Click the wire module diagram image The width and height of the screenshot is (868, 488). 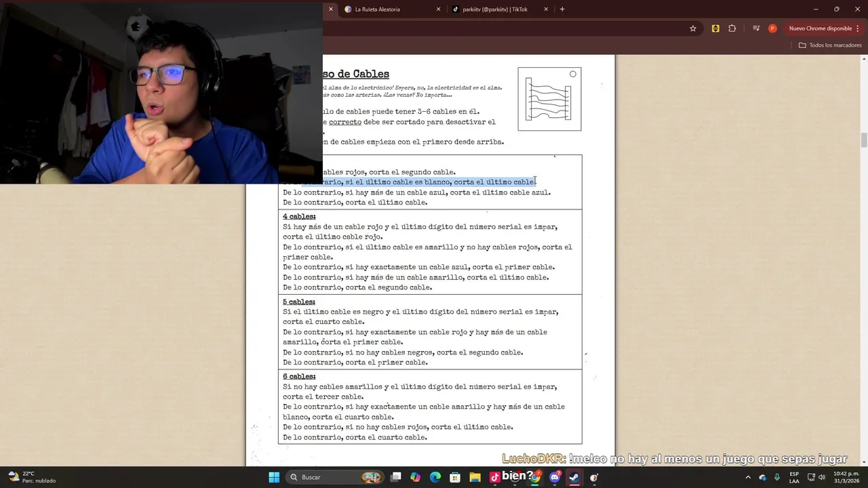coord(549,99)
